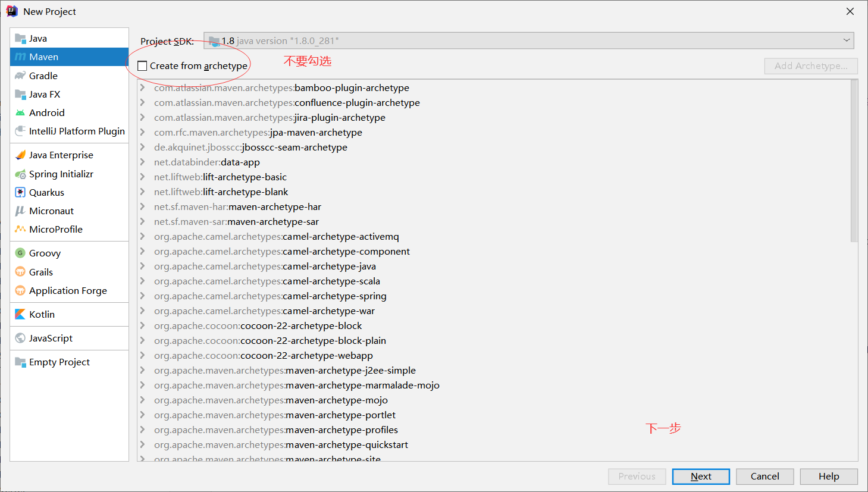The height and width of the screenshot is (492, 868).
Task: Click the Gradle elephant icon
Action: pos(20,76)
